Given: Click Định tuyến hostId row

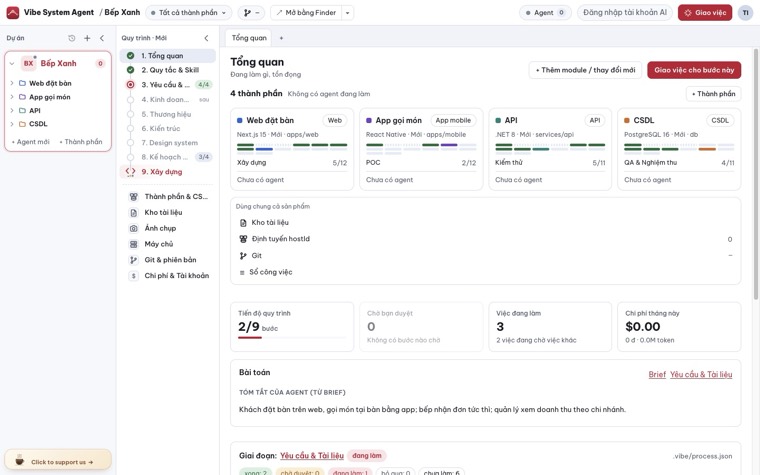Looking at the screenshot, I should [485, 239].
